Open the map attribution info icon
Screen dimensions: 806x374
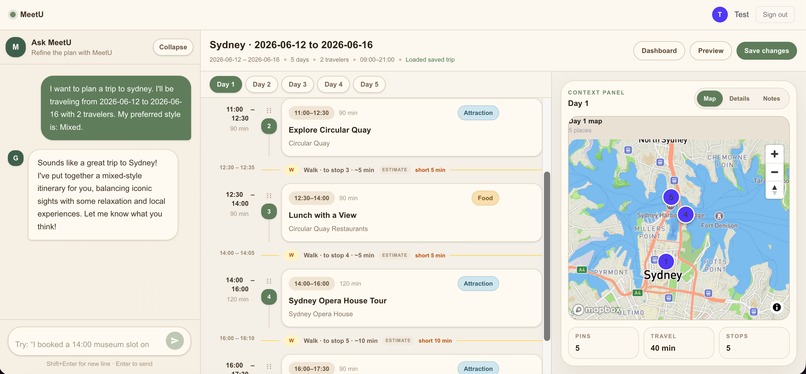777,307
